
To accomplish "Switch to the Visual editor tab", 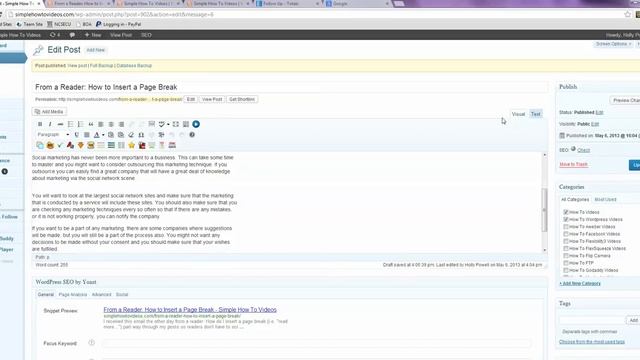I will [x=518, y=114].
